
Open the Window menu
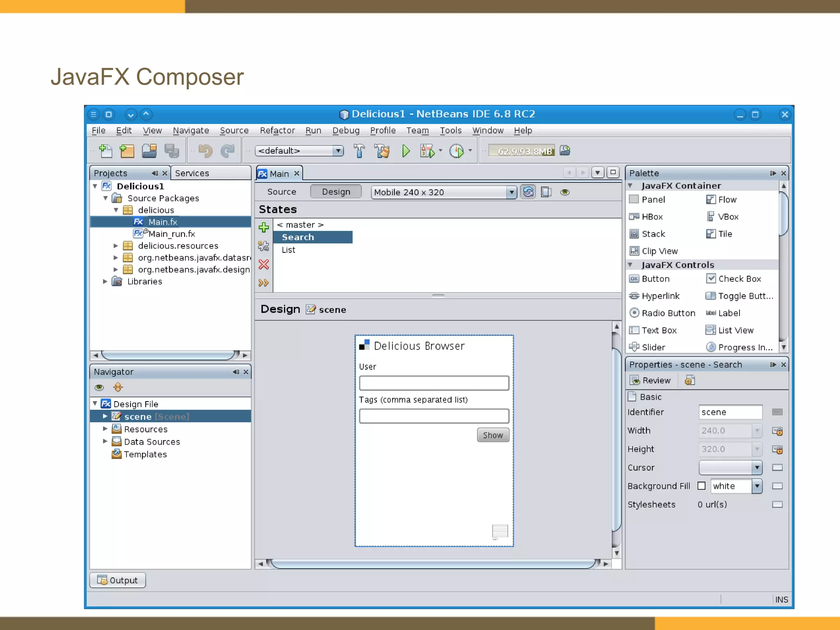pyautogui.click(x=488, y=130)
